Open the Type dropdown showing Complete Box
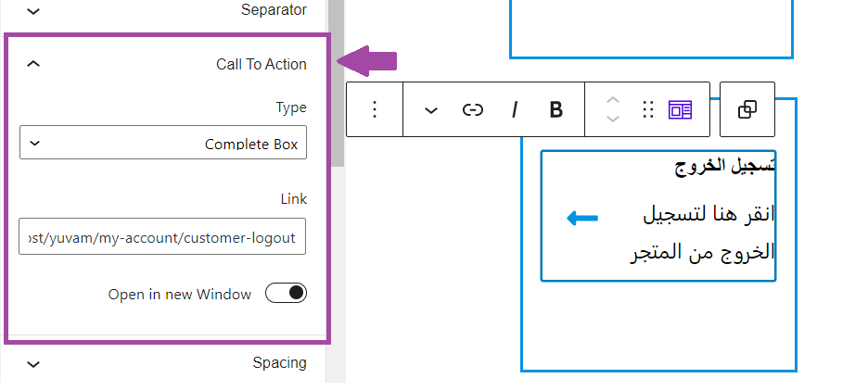 point(163,143)
